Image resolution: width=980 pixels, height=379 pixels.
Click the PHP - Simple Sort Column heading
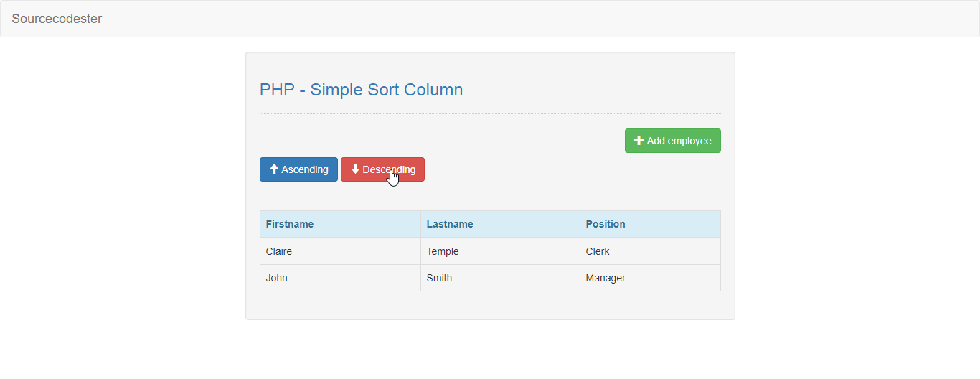tap(361, 90)
